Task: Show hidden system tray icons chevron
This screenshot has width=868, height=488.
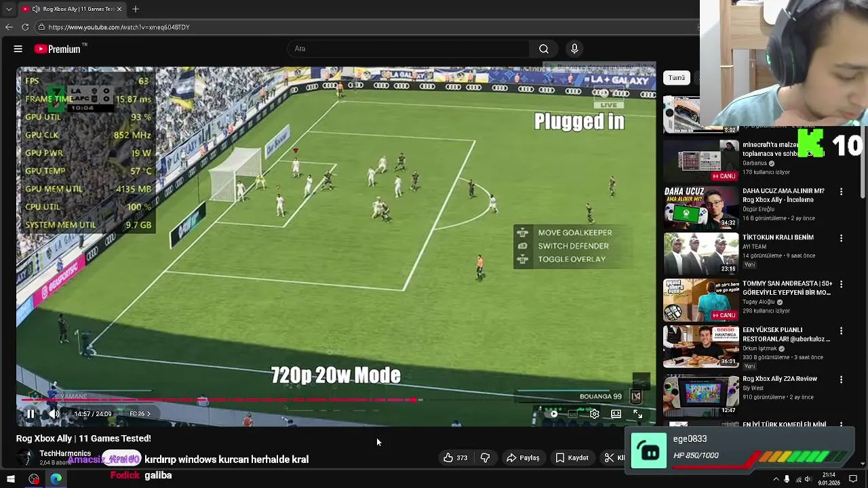Action: [x=776, y=479]
